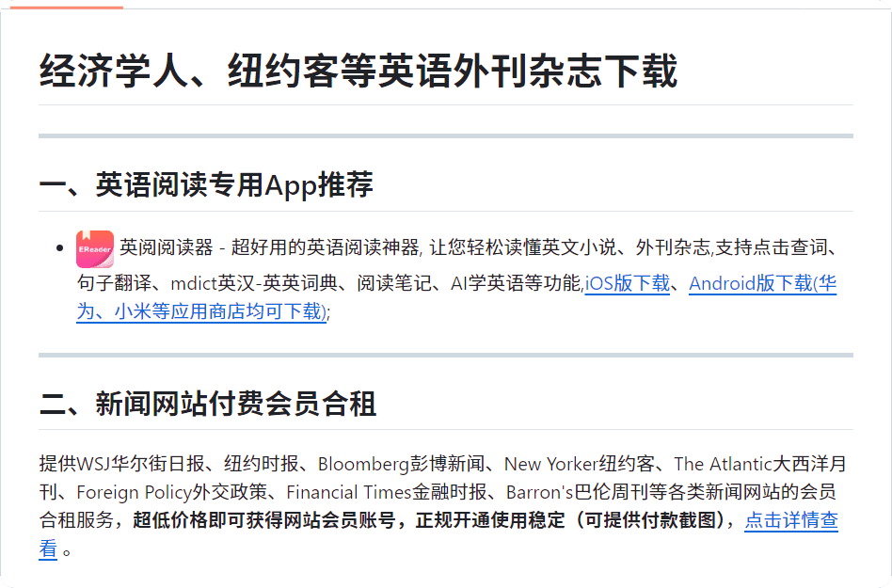Click the main title 经济学人、纽约客等英语外刊杂志下载

(358, 72)
